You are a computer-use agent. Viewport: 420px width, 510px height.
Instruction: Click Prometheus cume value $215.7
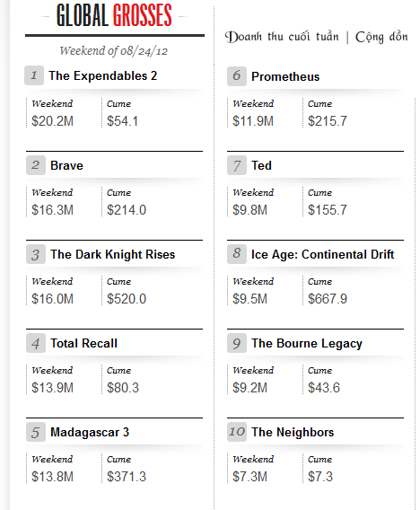pos(328,121)
